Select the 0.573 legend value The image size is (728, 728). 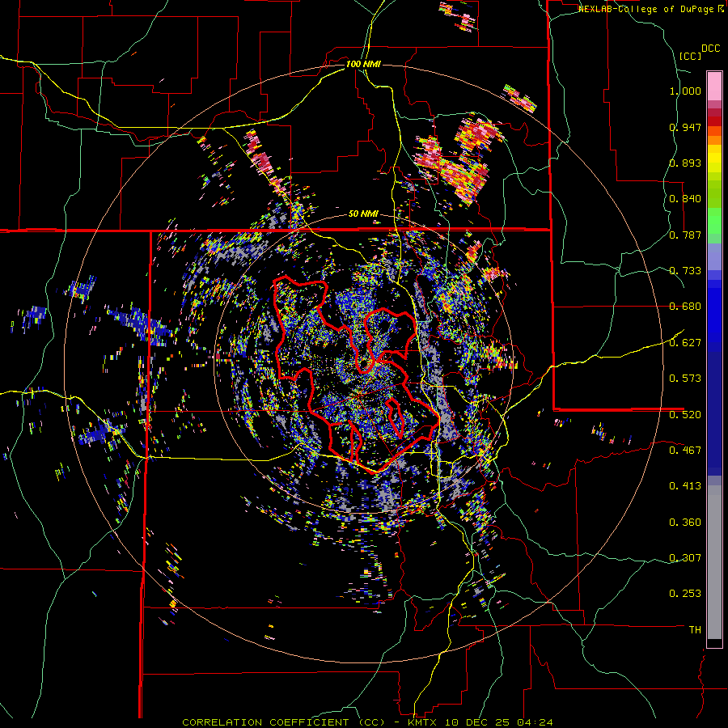click(685, 379)
